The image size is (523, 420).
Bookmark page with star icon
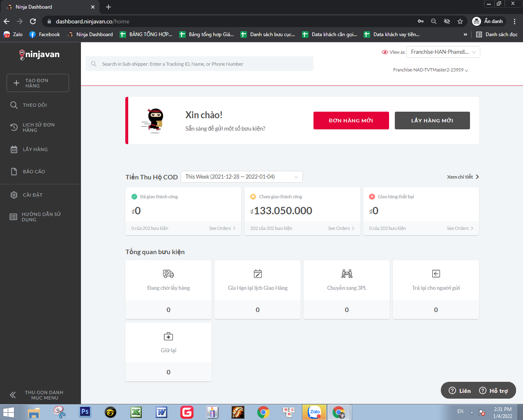[460, 21]
